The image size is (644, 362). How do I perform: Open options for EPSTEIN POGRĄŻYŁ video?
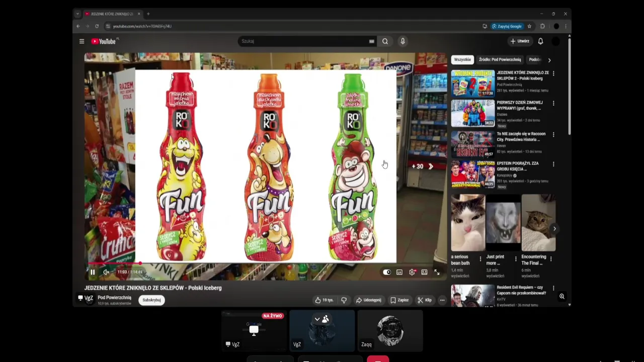553,164
